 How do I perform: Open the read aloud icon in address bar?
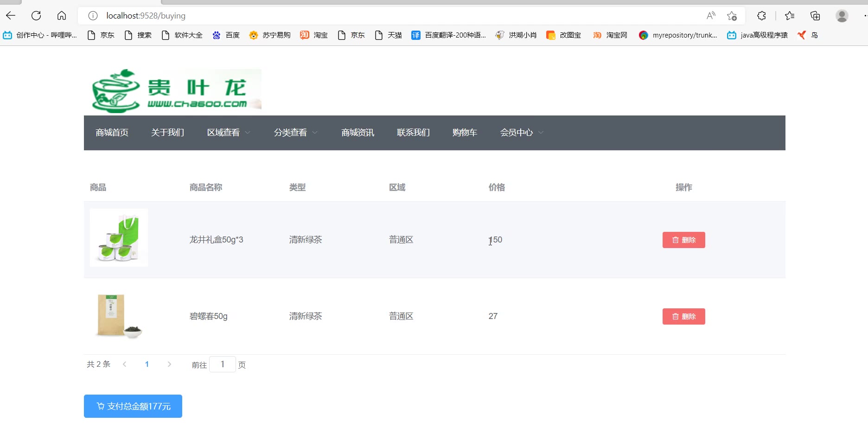click(710, 16)
